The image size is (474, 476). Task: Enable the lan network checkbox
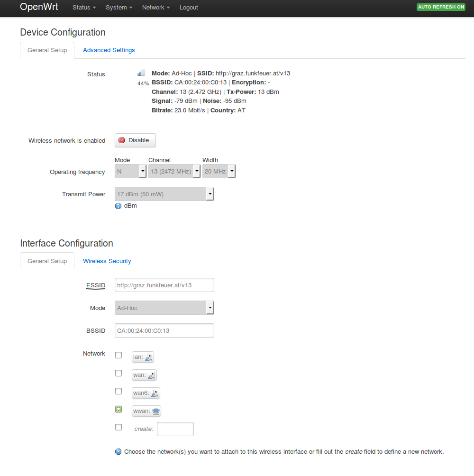118,355
